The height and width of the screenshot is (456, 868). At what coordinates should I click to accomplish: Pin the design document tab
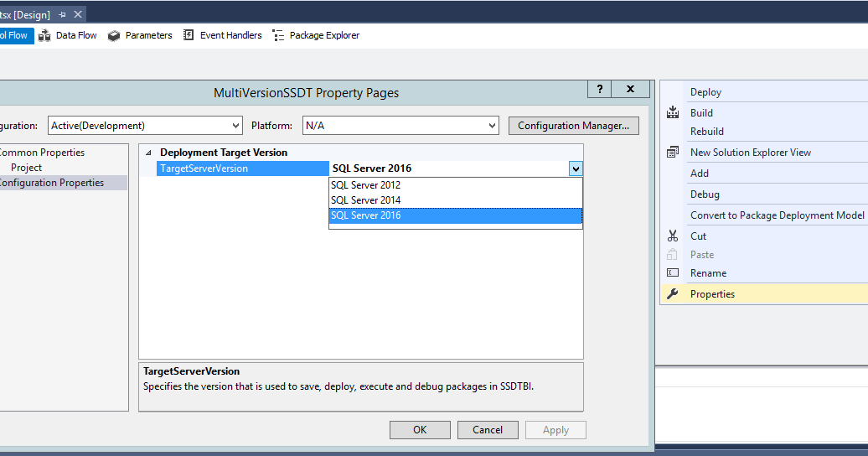pos(62,15)
